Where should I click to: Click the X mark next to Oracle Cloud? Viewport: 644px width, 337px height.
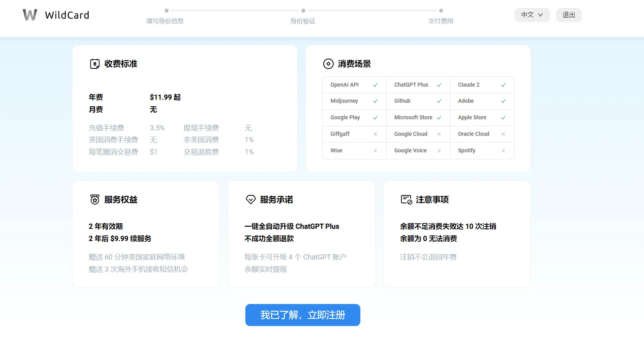(503, 134)
